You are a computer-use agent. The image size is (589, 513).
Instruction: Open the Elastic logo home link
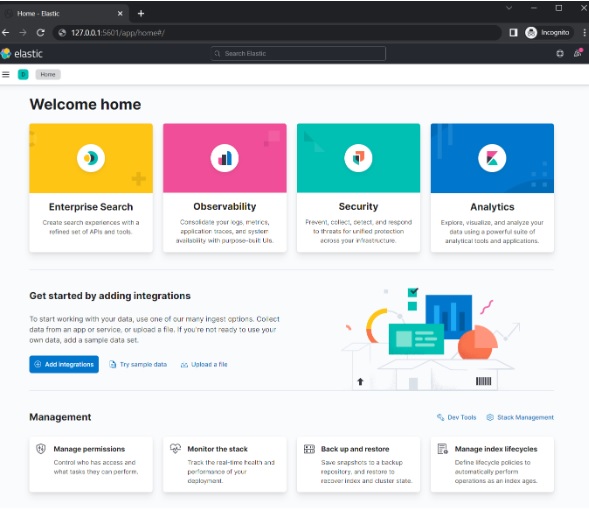[21, 54]
